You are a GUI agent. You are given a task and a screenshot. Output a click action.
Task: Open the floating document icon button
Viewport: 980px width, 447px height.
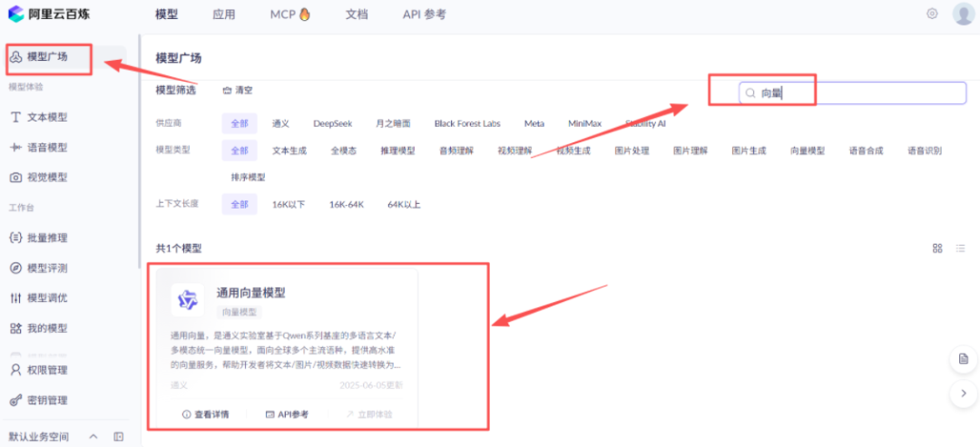click(x=963, y=359)
